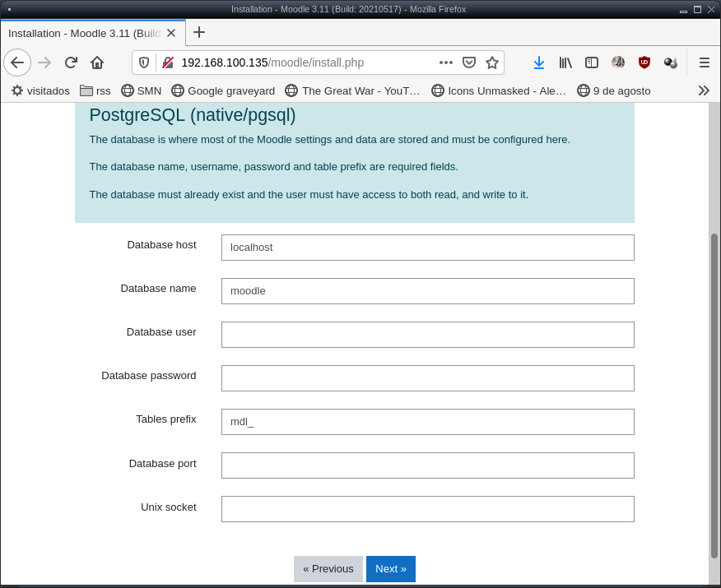Screen dimensions: 721x588
Task: Click the « Previous button
Action: pyautogui.click(x=328, y=569)
